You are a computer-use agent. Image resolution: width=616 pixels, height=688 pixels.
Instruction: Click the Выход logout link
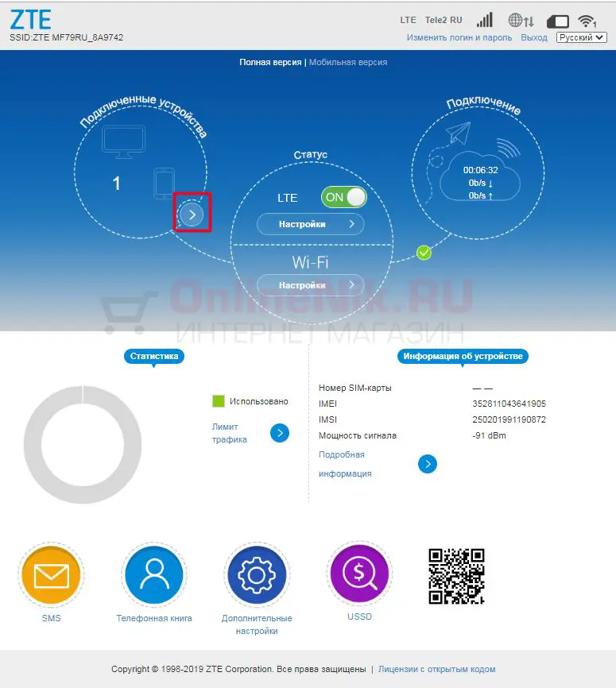tap(534, 37)
